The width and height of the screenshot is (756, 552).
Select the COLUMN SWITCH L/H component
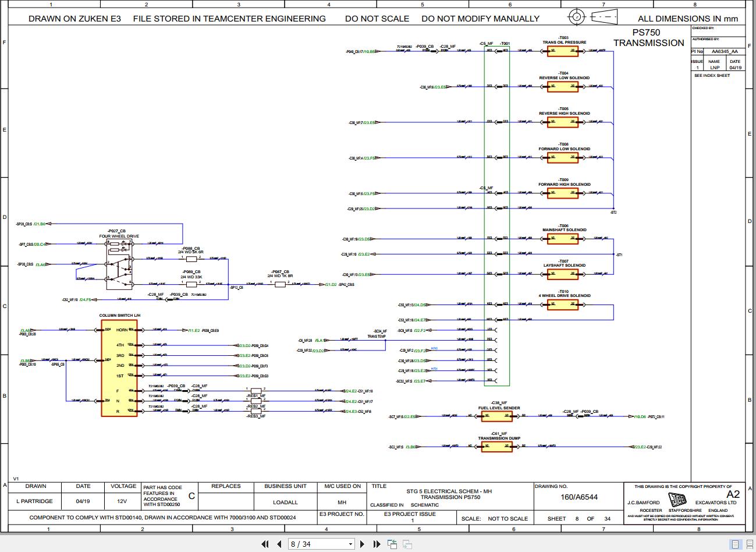[x=119, y=367]
